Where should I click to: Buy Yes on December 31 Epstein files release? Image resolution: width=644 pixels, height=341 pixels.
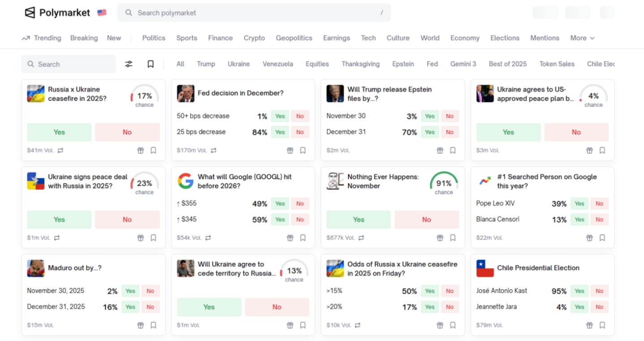point(430,132)
